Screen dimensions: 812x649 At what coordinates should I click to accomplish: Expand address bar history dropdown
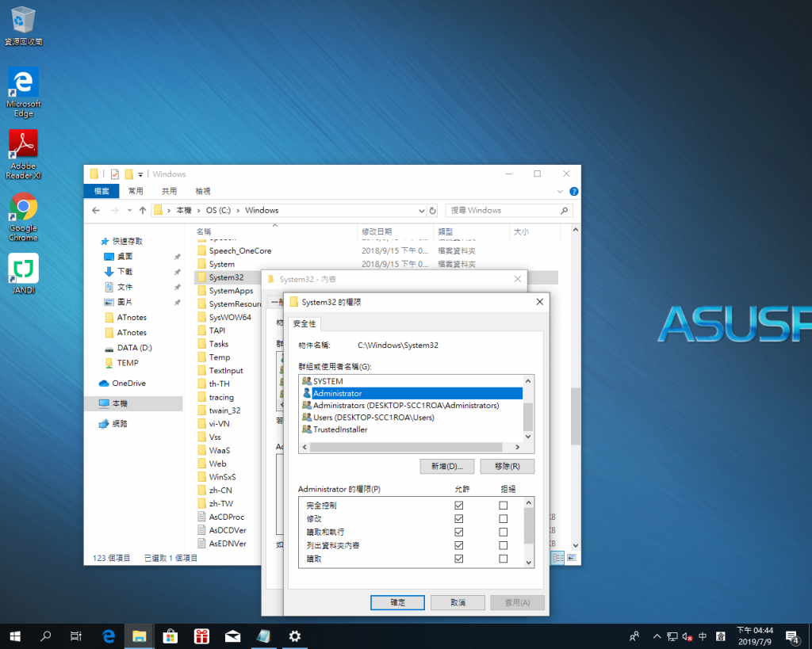pos(421,211)
